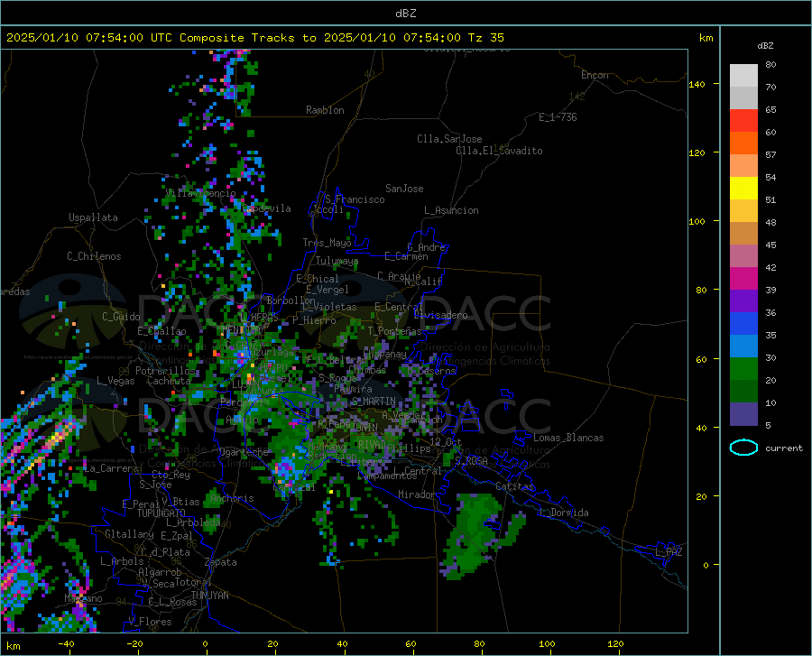
Task: Click the 'C_Chilenos' map label
Action: point(94,256)
